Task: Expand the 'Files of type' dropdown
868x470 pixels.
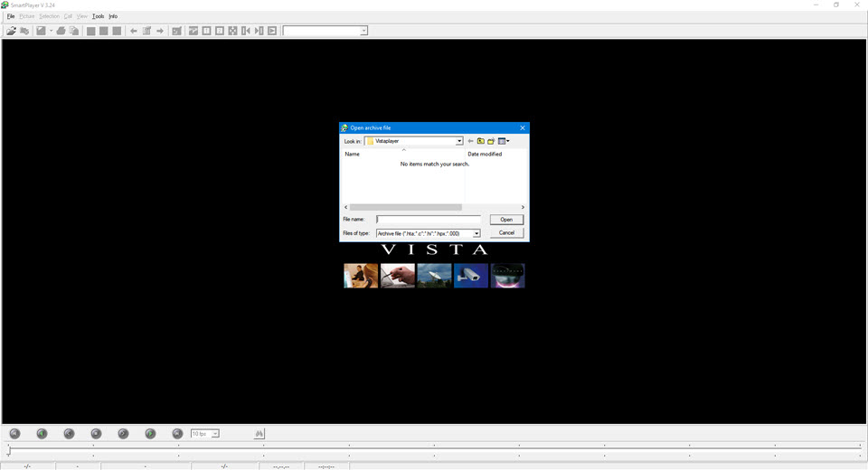Action: (476, 233)
